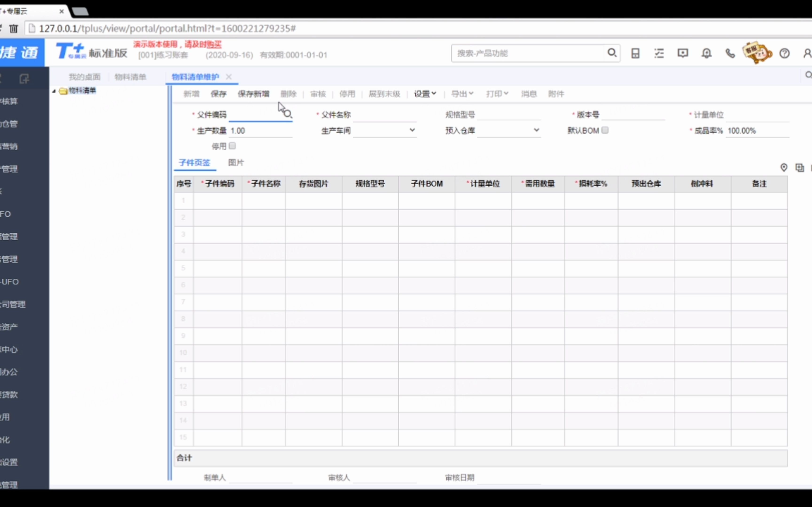The height and width of the screenshot is (507, 812).
Task: Click the search magnifier icon in header
Action: pyautogui.click(x=612, y=53)
